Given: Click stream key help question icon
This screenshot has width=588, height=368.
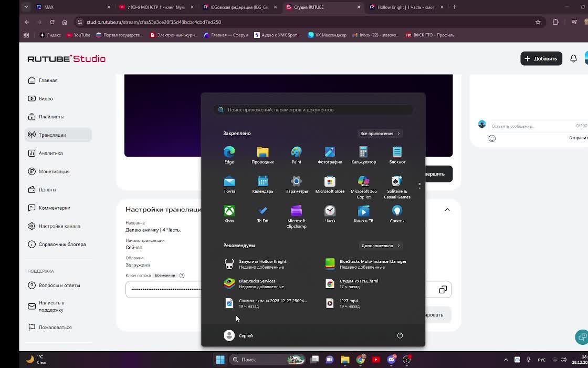Looking at the screenshot, I should [182, 275].
